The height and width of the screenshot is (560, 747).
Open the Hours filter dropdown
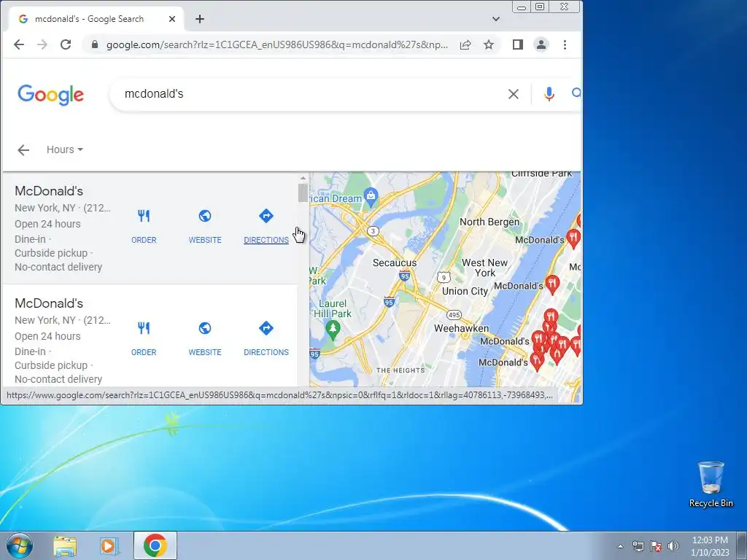(65, 149)
